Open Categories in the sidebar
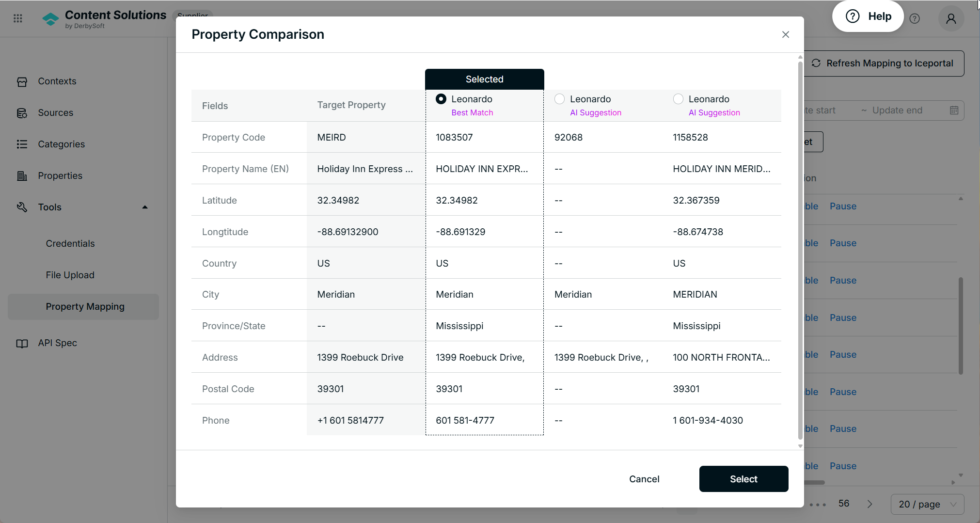This screenshot has width=980, height=523. (62, 144)
